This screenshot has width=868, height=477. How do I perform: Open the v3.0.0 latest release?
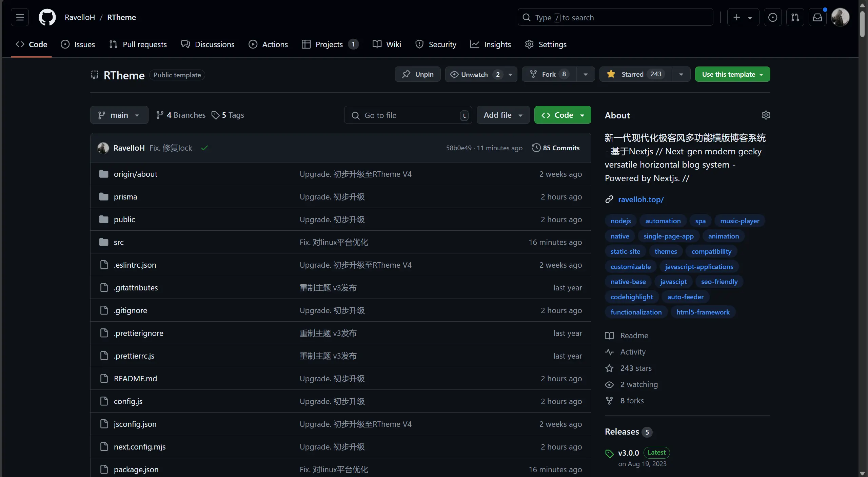click(x=628, y=453)
